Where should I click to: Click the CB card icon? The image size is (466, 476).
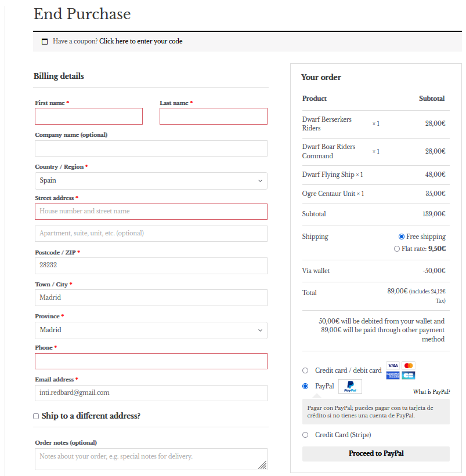[409, 375]
